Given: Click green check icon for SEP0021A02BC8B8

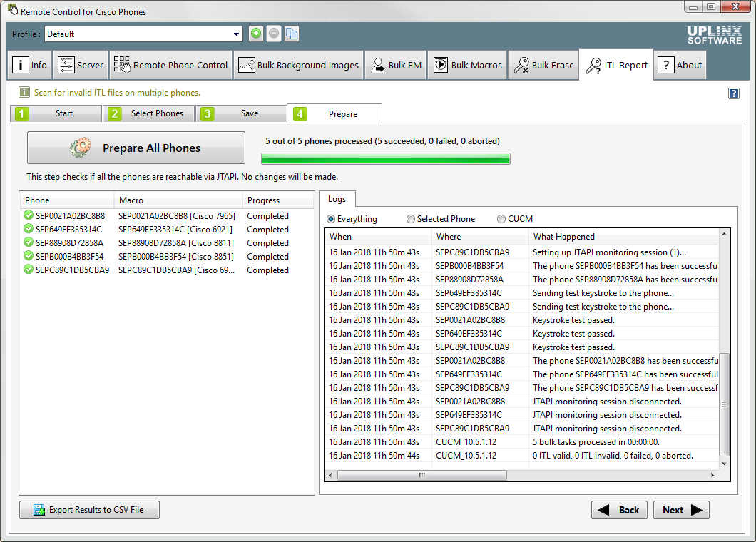Looking at the screenshot, I should point(29,215).
